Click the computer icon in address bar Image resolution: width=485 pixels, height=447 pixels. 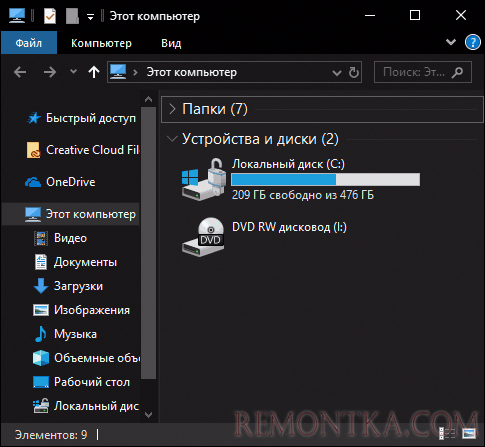(x=118, y=71)
